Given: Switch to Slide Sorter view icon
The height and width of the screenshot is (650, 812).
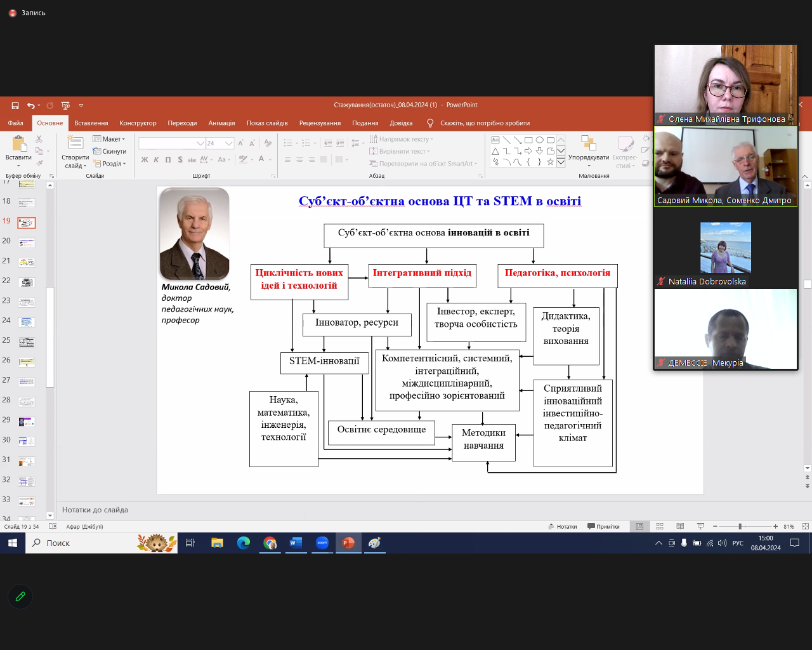Looking at the screenshot, I should click(660, 526).
